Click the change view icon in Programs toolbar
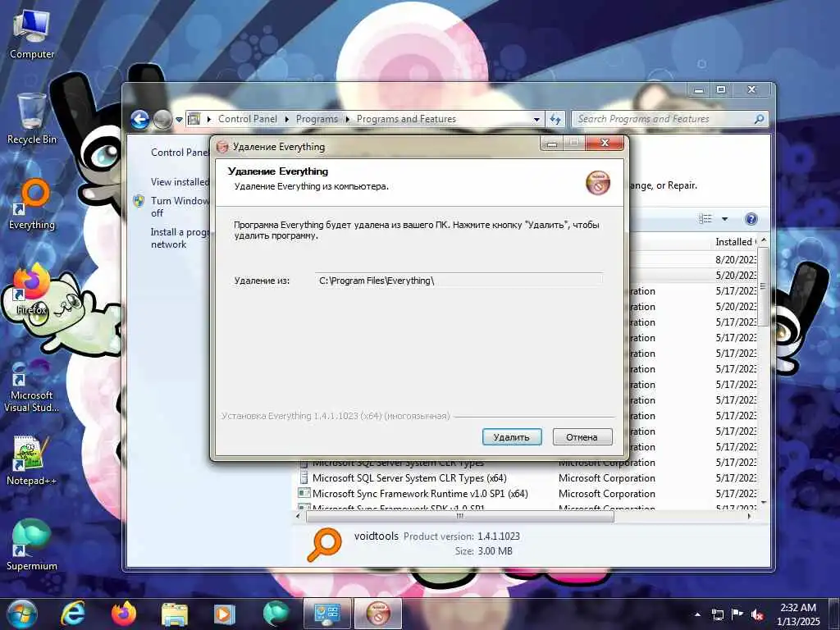Viewport: 840px width, 630px height. [705, 218]
